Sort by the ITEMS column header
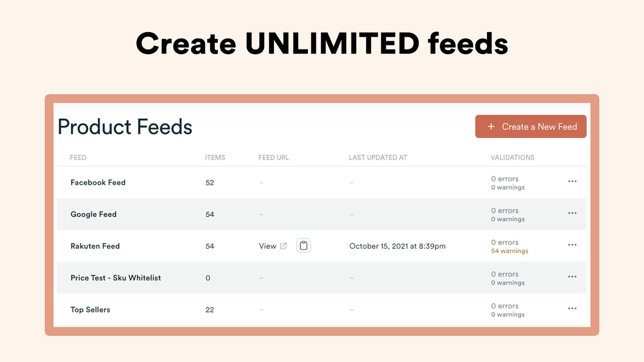Image resolution: width=644 pixels, height=362 pixels. (215, 157)
